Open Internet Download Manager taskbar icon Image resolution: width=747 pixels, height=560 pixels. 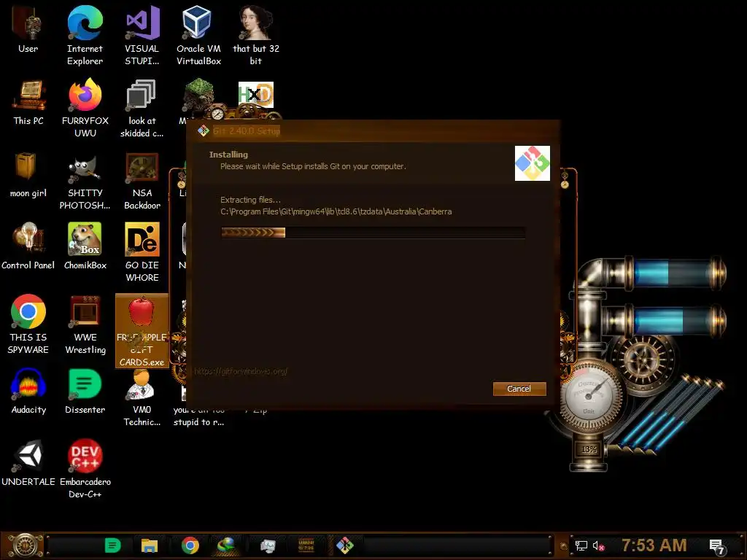pos(226,545)
